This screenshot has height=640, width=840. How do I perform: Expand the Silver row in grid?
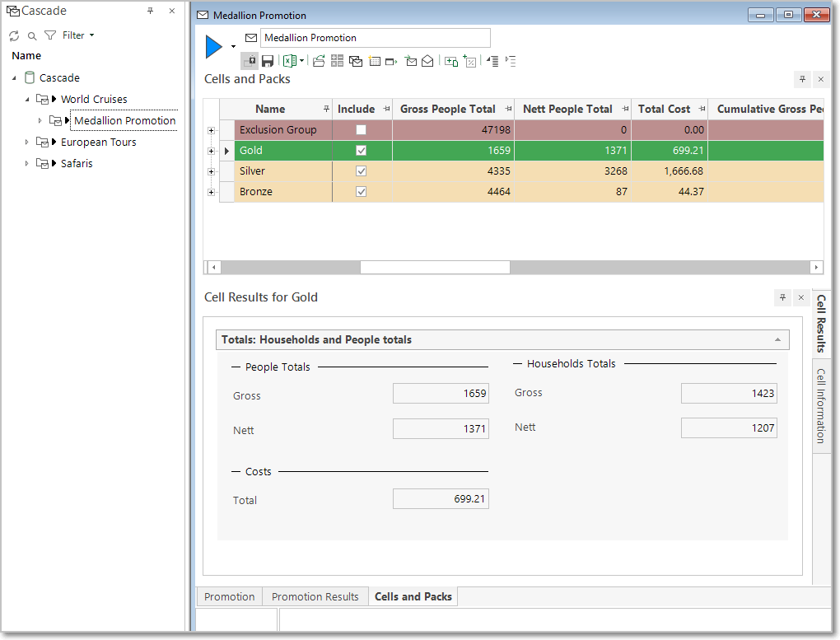212,171
